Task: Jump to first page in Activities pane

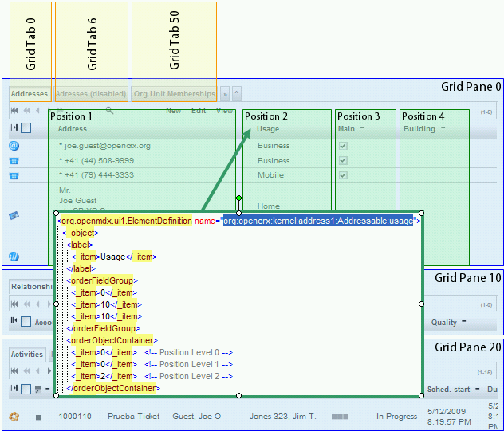Action: click(14, 371)
